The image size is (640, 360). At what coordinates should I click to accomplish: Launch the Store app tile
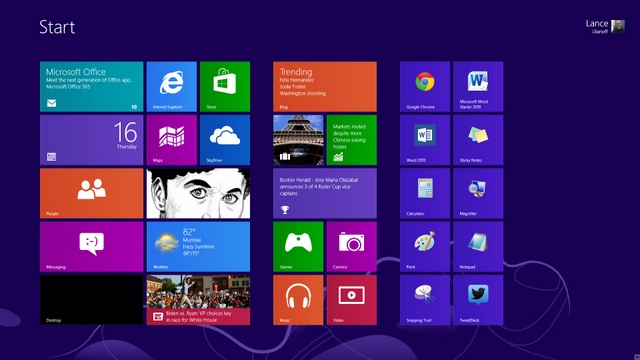(x=225, y=87)
